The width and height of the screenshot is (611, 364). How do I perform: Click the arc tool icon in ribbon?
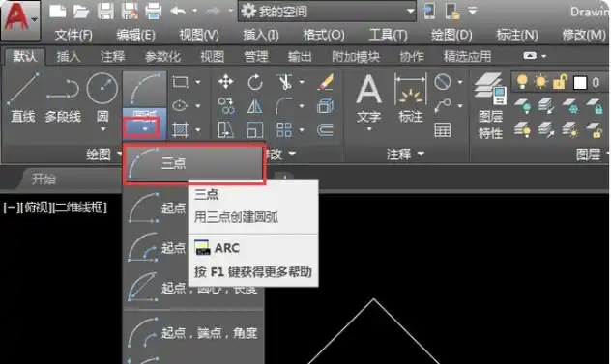tap(145, 90)
